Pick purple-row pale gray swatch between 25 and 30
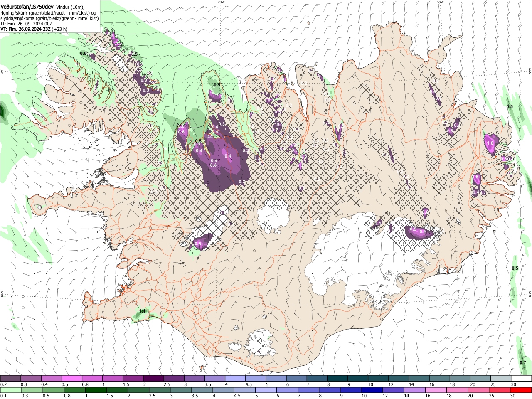Screen dimensions: 532x399 coord(501,379)
